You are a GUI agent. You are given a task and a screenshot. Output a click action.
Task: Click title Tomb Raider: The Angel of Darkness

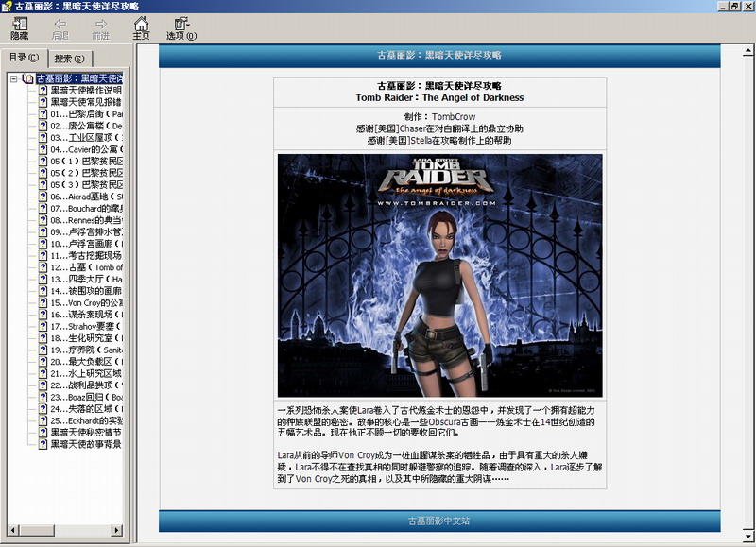click(x=439, y=97)
